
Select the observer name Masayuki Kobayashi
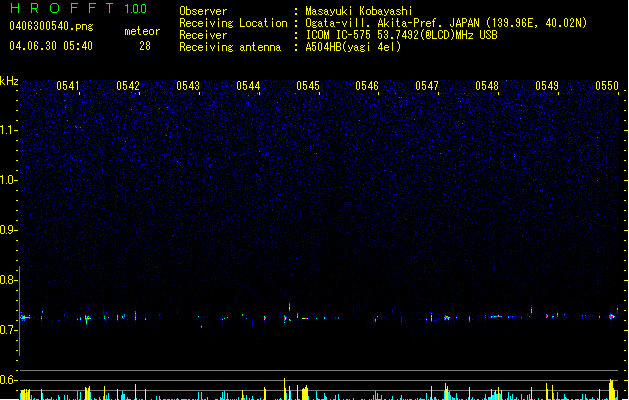pyautogui.click(x=359, y=11)
